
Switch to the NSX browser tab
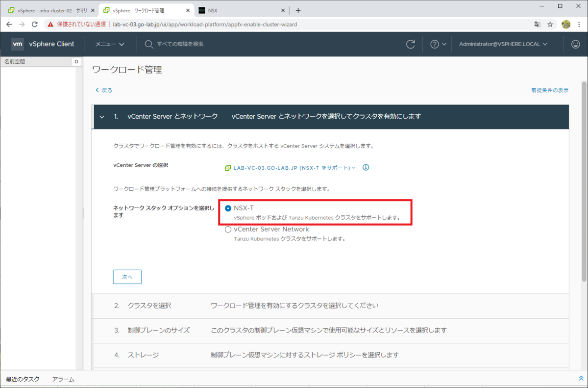pyautogui.click(x=216, y=10)
